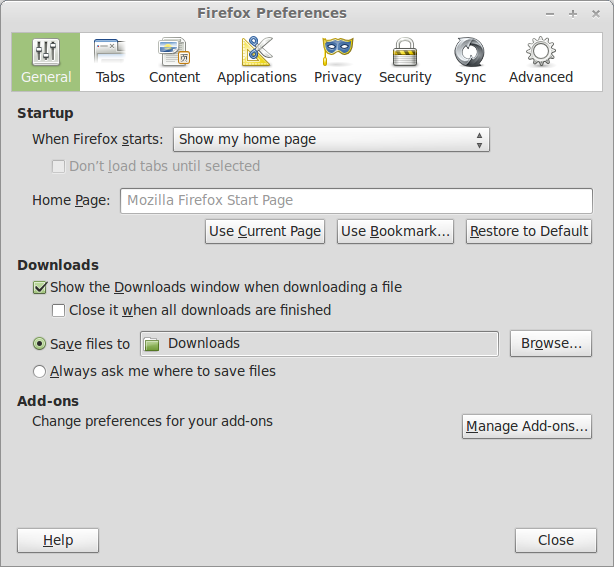
Task: Click the Help button
Action: pyautogui.click(x=58, y=540)
